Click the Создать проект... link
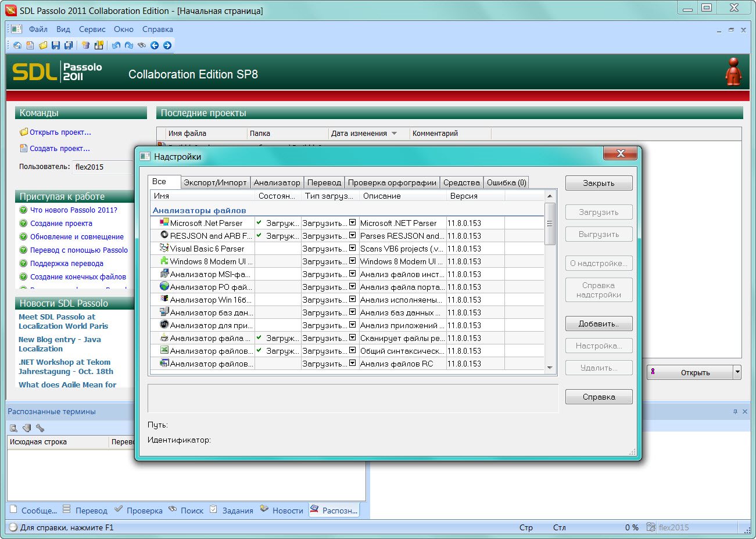 (x=60, y=148)
